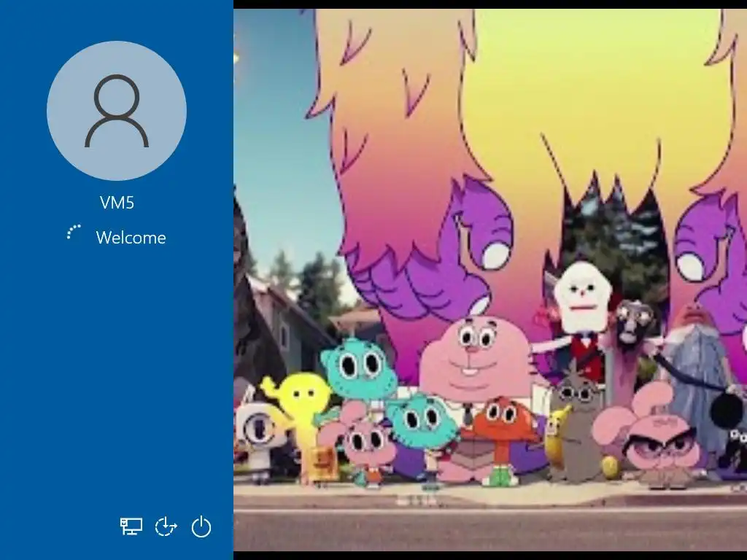Click the cartoon wallpaper image

pyautogui.click(x=490, y=280)
